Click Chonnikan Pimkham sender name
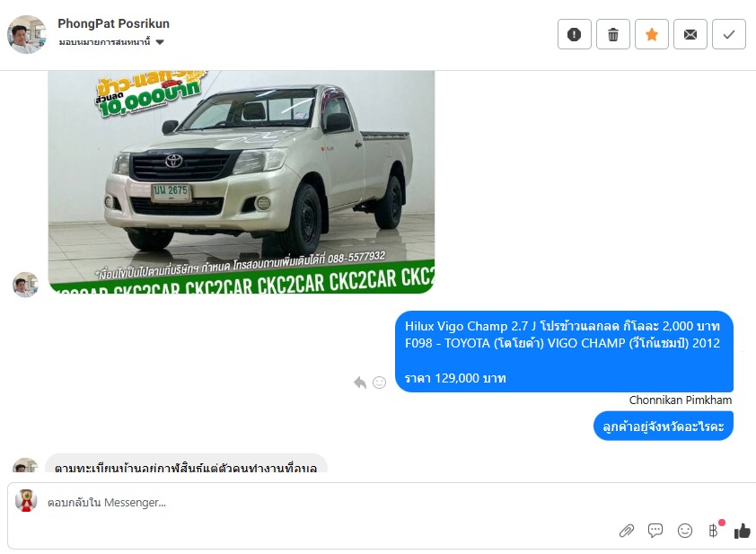Viewport: 756px width, 554px height. tap(681, 400)
